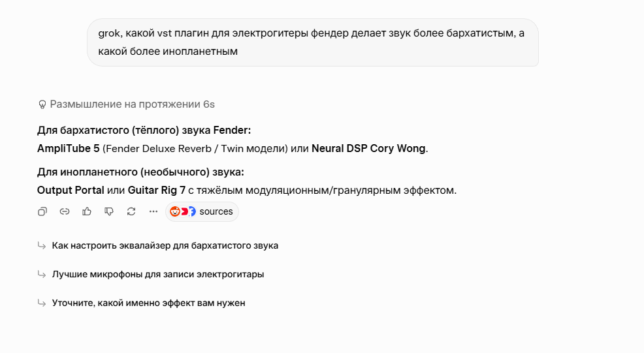Image resolution: width=644 pixels, height=353 pixels.
Task: Click arrow icon beside the microphones suggestion
Action: click(42, 274)
